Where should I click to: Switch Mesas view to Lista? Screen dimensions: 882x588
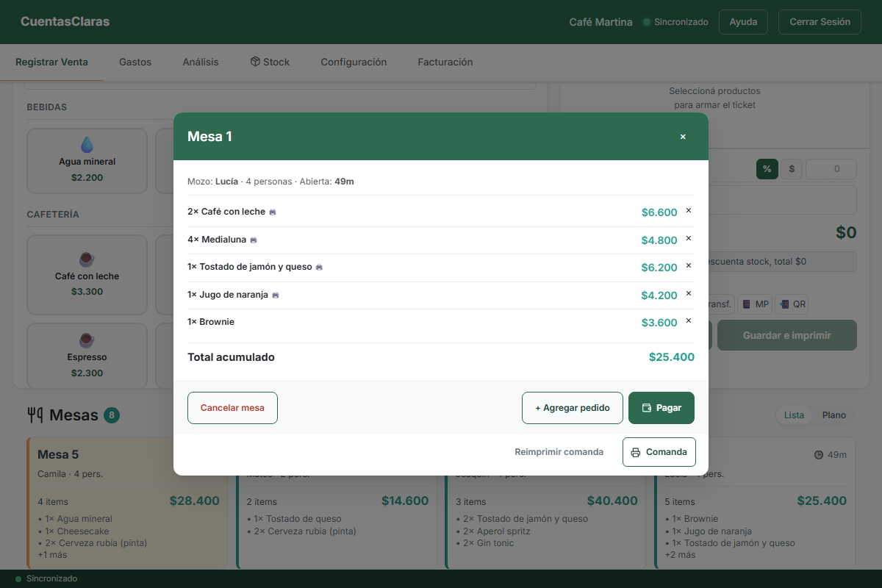click(794, 415)
